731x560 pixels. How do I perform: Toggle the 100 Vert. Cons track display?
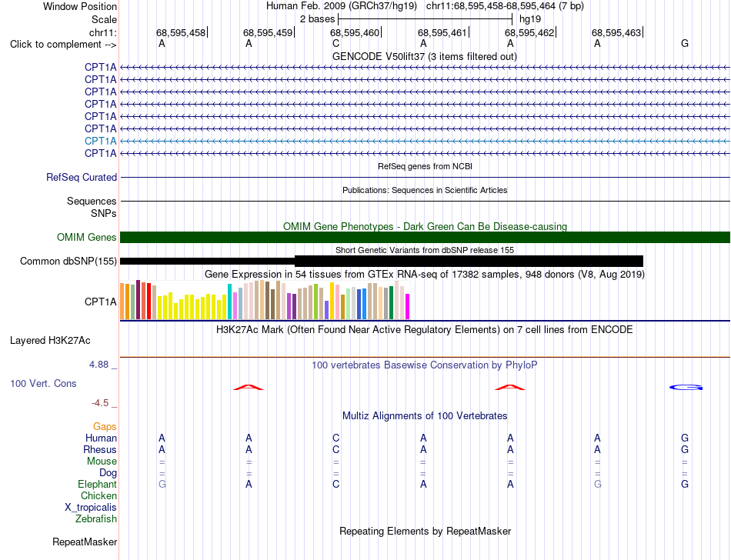pos(43,383)
